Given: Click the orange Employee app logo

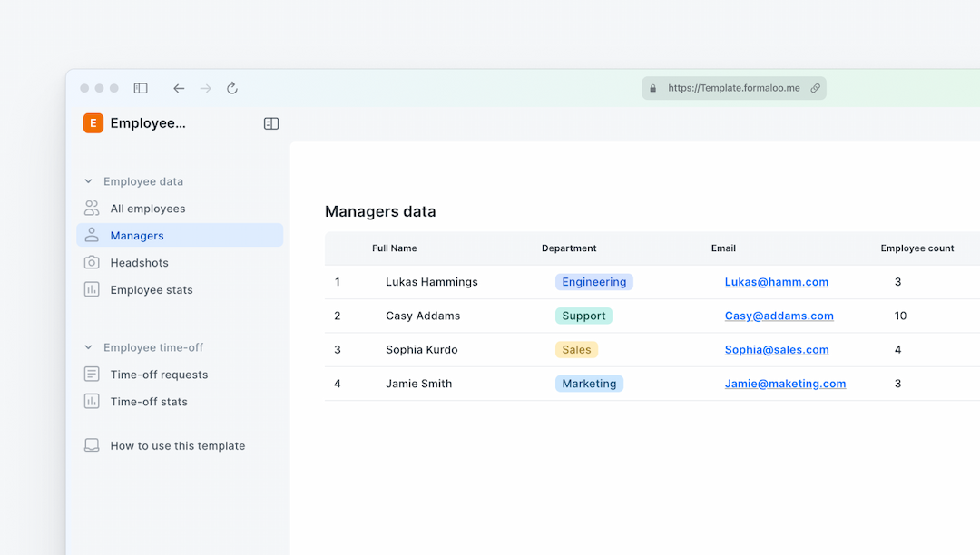Looking at the screenshot, I should 93,122.
